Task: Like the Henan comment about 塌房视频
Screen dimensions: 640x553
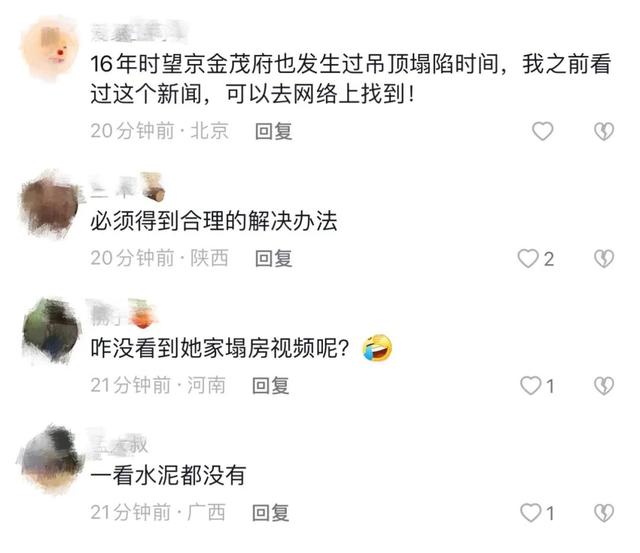Action: tap(531, 386)
